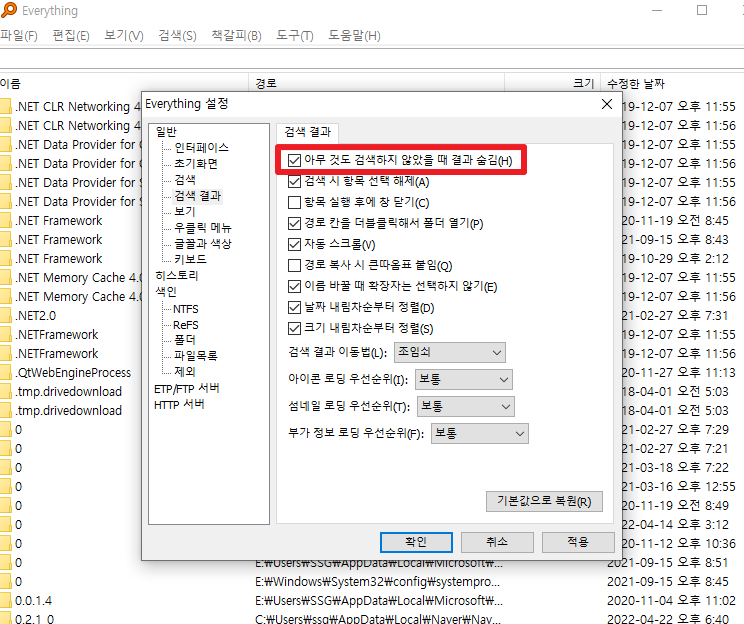Viewport: 744px width, 624px height.
Task: Click the Everything magnifier app icon
Action: point(9,10)
